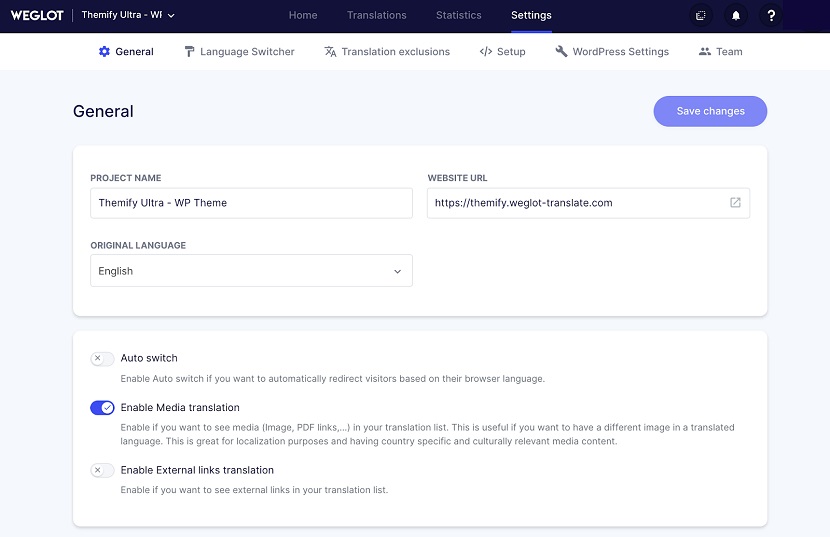Click the Enable External links translation label
The height and width of the screenshot is (537, 830).
pos(197,470)
